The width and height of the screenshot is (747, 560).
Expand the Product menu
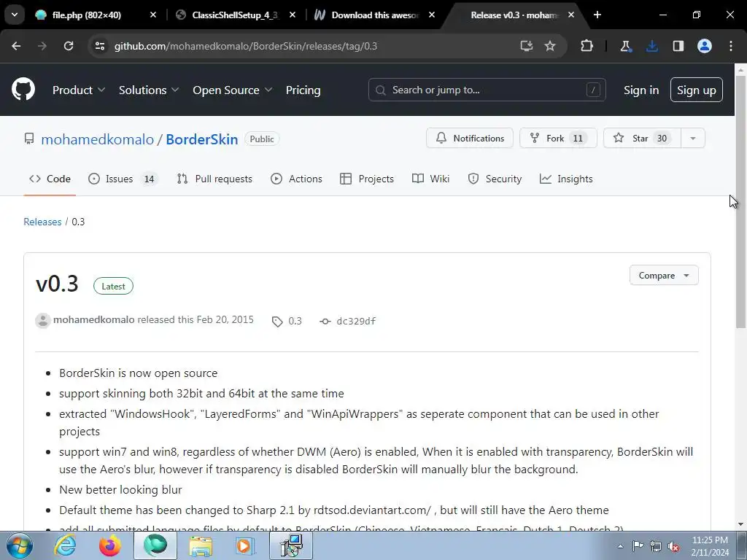coord(79,90)
